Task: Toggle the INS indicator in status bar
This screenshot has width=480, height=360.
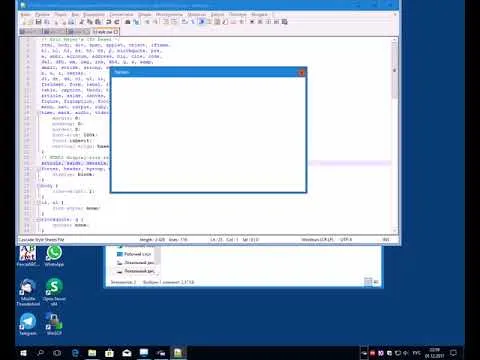Action: [386, 239]
